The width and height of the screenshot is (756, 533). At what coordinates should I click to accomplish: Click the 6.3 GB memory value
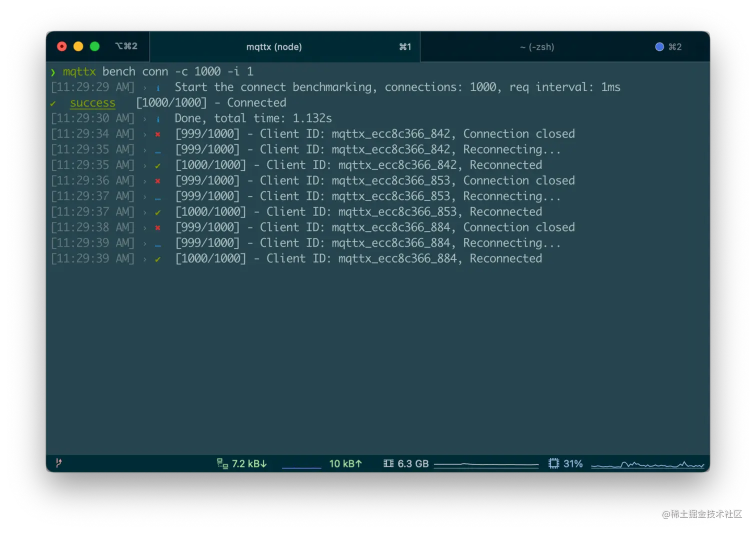(x=413, y=463)
